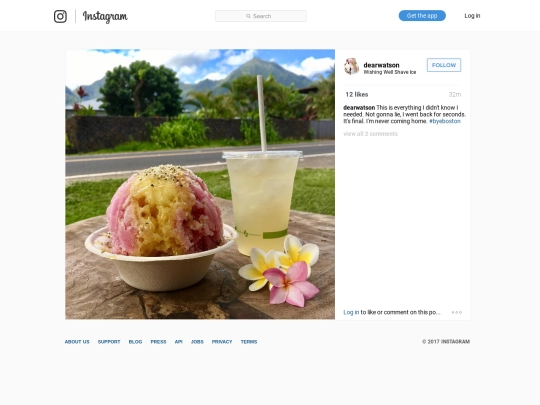Click the shave ice post photo
The width and height of the screenshot is (540, 405).
pyautogui.click(x=200, y=184)
